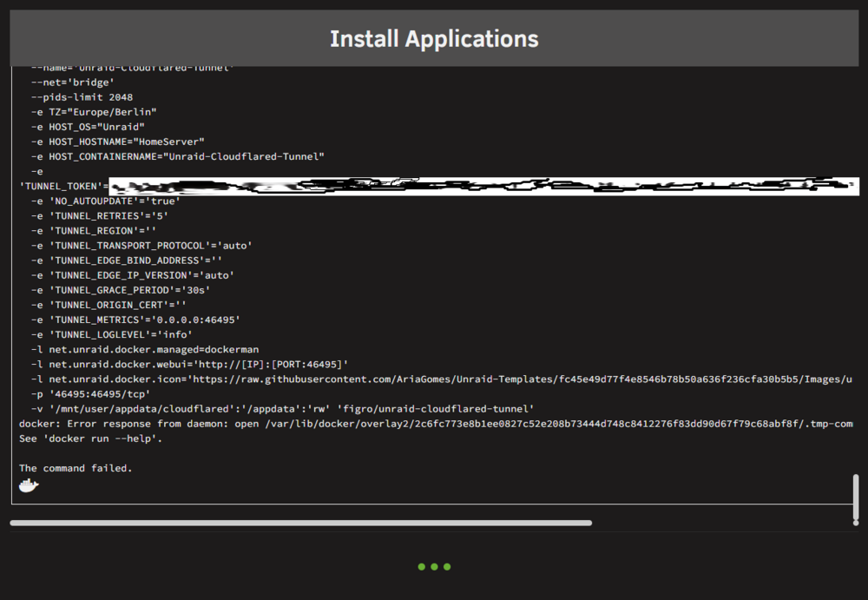868x600 pixels.
Task: Click the line "See 'docker run --help'."
Action: (x=91, y=438)
